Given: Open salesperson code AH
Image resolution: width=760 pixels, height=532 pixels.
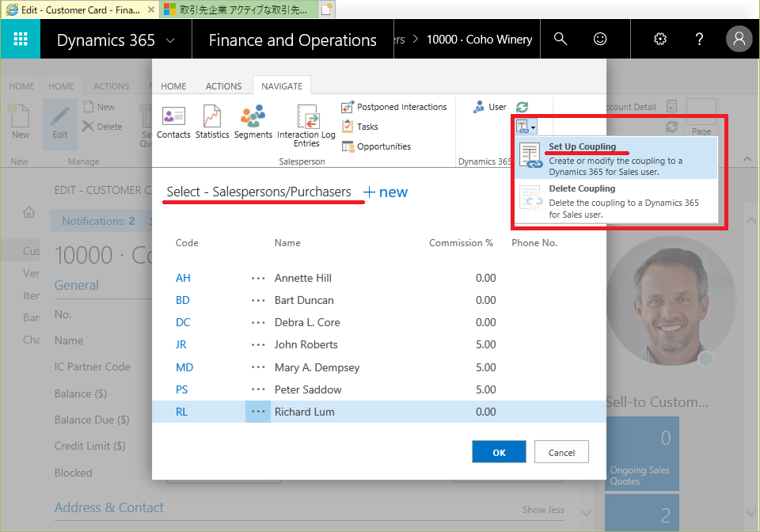Looking at the screenshot, I should 183,278.
